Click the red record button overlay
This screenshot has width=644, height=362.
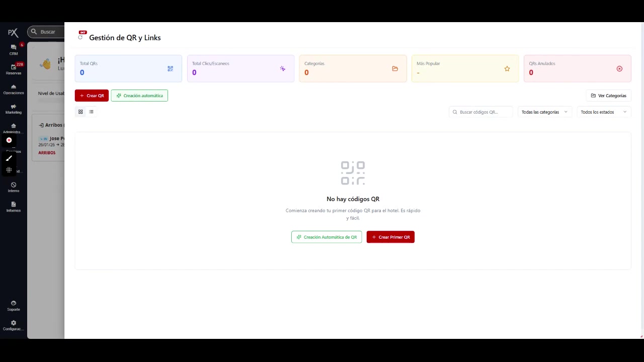pyautogui.click(x=9, y=140)
